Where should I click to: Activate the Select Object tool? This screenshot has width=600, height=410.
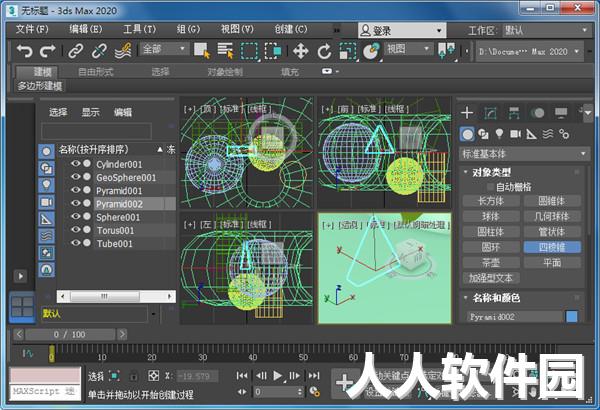202,51
